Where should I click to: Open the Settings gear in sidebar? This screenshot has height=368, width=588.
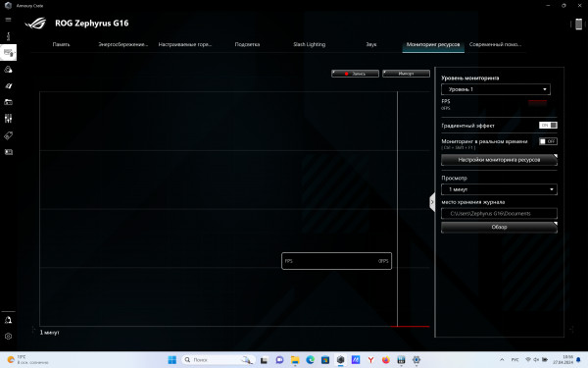(x=8, y=337)
